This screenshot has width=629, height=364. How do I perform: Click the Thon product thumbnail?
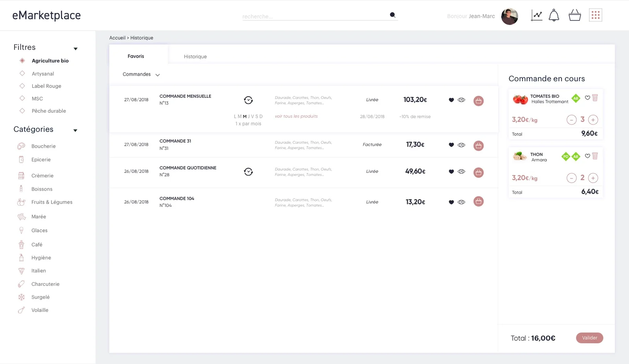coord(520,156)
